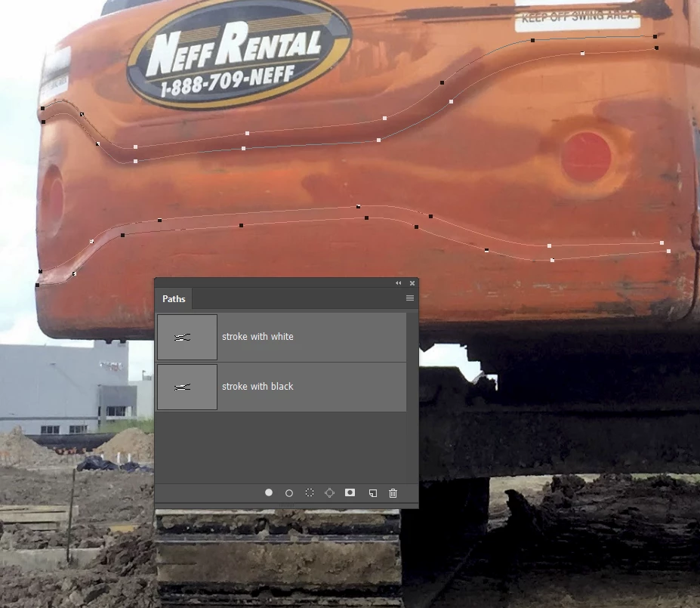Make work path from selection icon
700x608 pixels.
(329, 493)
